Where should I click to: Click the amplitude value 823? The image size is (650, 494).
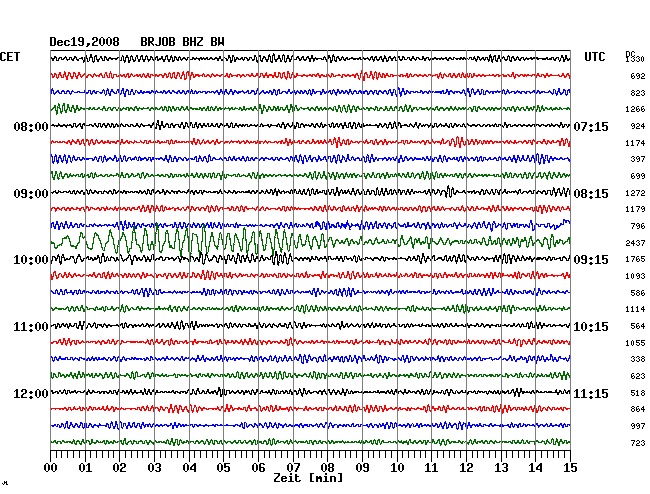638,93
